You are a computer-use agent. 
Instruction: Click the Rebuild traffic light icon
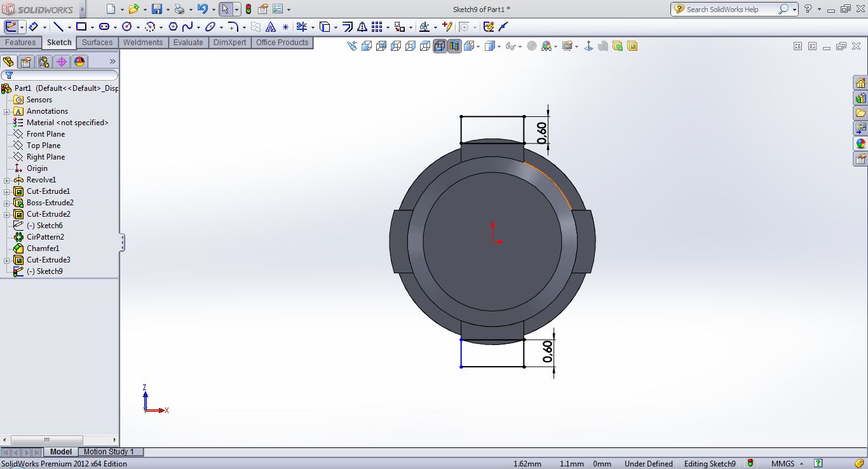pyautogui.click(x=248, y=10)
